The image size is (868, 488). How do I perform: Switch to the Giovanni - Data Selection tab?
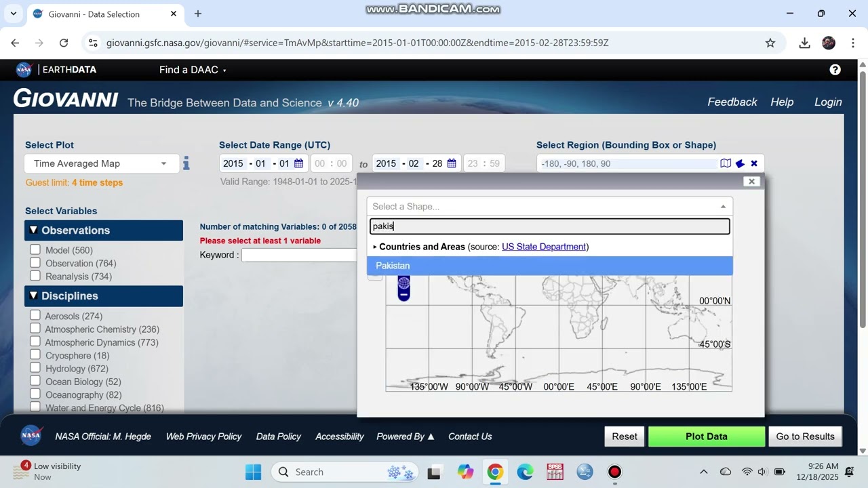[105, 14]
